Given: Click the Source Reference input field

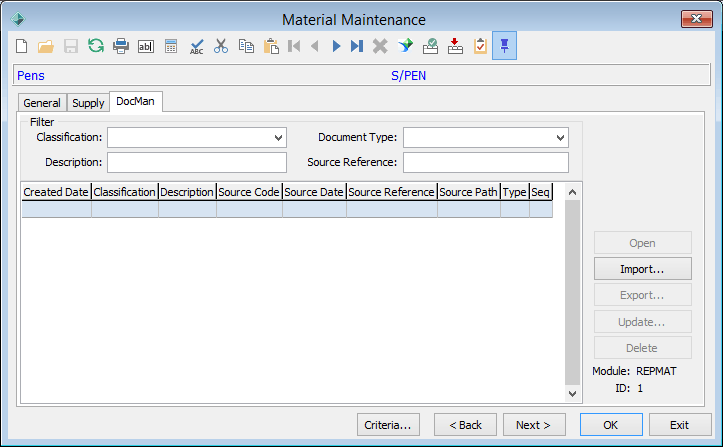Looking at the screenshot, I should [486, 162].
